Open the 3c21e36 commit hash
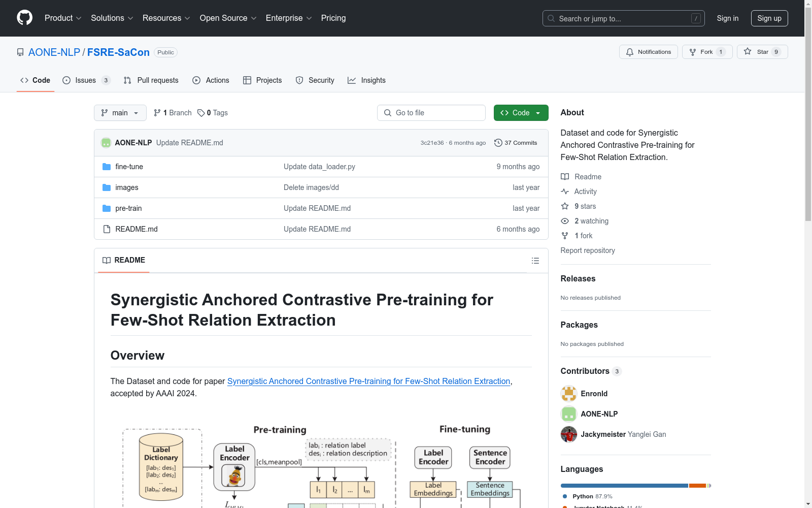The height and width of the screenshot is (508, 812). click(x=432, y=143)
